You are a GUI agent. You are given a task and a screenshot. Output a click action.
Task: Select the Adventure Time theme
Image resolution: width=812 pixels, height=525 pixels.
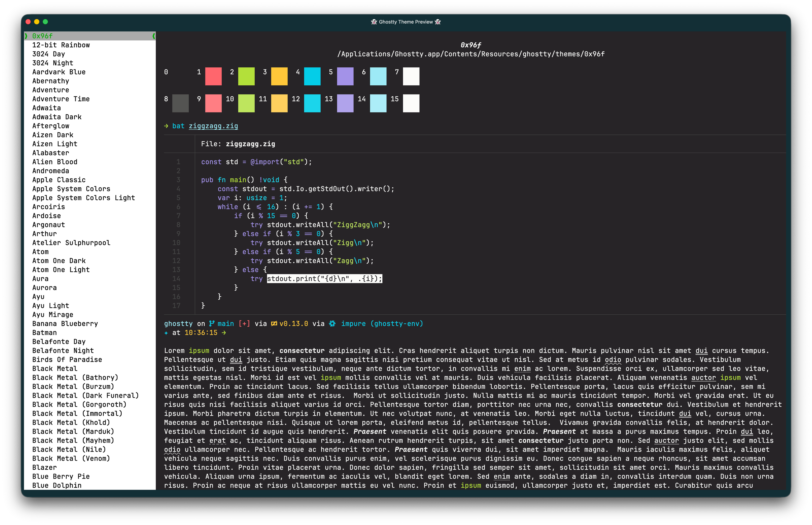click(x=61, y=99)
